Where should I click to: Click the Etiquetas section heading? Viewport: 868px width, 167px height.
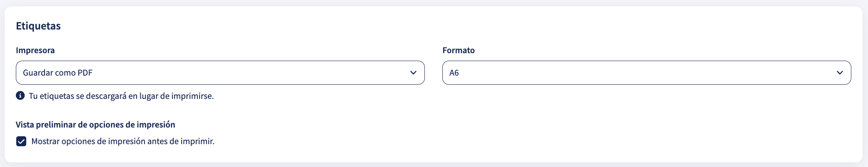(38, 26)
